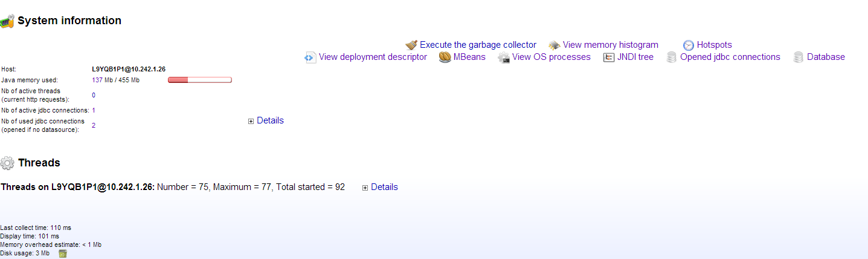Open the Hotspots link

(x=714, y=45)
